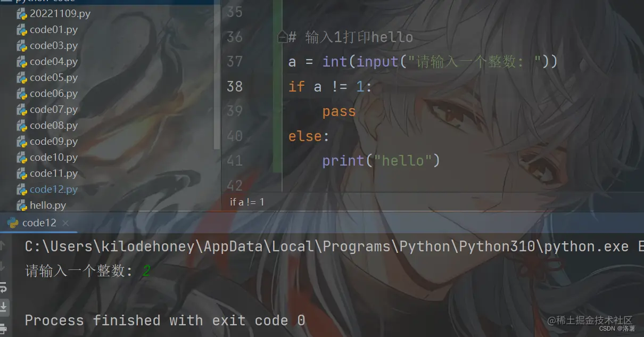The height and width of the screenshot is (337, 644).
Task: Click line number 37 in the gutter
Action: [x=235, y=62]
